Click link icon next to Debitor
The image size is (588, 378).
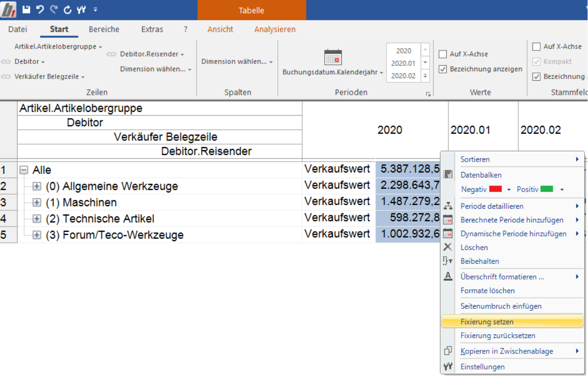coord(6,61)
